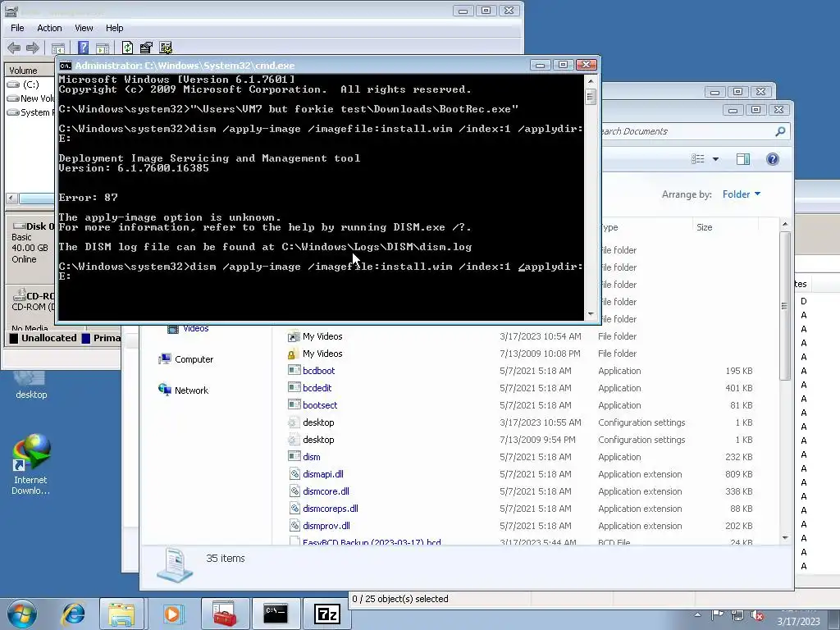Select My Videos dated 3/17/2023
This screenshot has width=840, height=630.
coord(521,336)
